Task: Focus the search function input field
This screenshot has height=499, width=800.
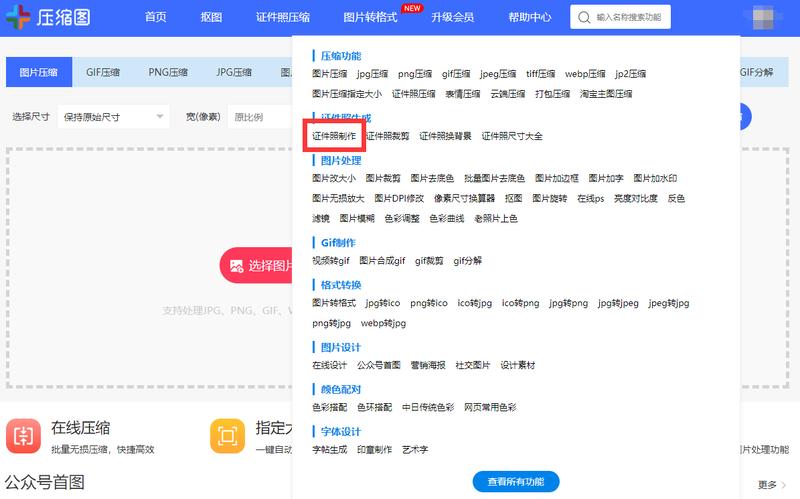Action: [620, 17]
